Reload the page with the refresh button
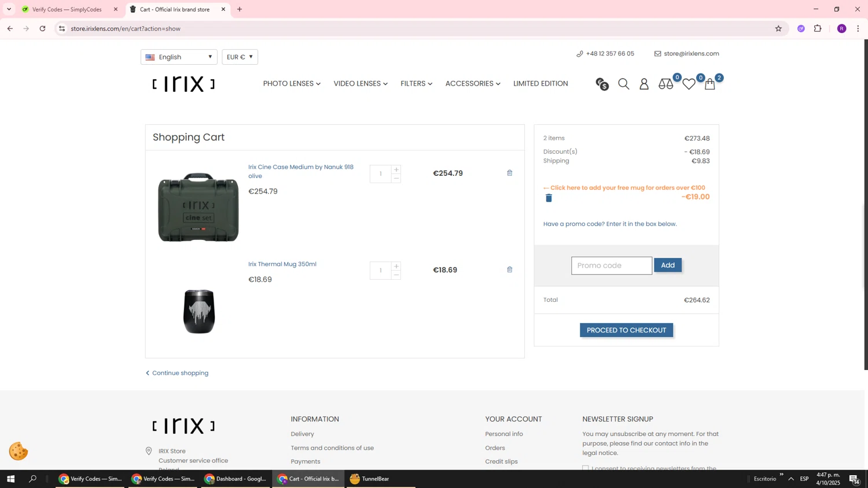Viewport: 868px width, 488px height. click(x=43, y=28)
